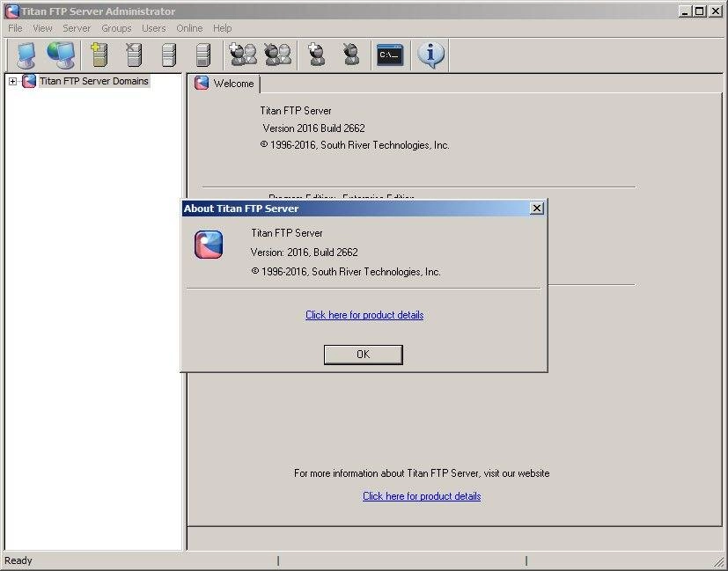Open the File menu
728x571 pixels.
tap(15, 28)
